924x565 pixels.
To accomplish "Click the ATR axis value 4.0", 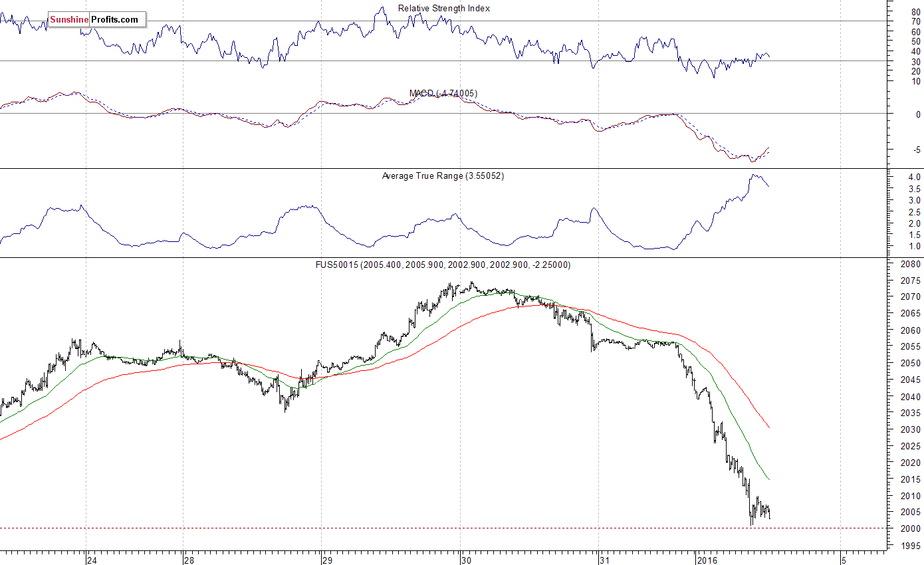I will point(914,177).
